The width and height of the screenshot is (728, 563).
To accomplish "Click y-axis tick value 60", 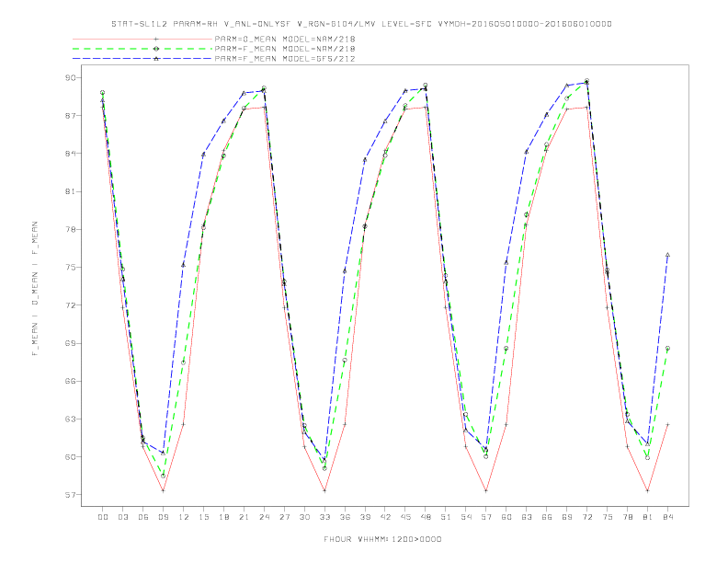I will (x=70, y=457).
